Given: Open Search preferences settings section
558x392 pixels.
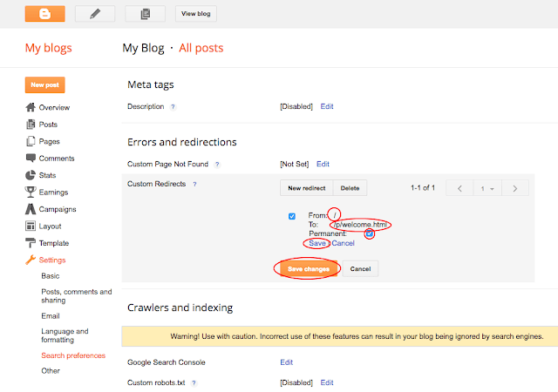Looking at the screenshot, I should click(73, 355).
